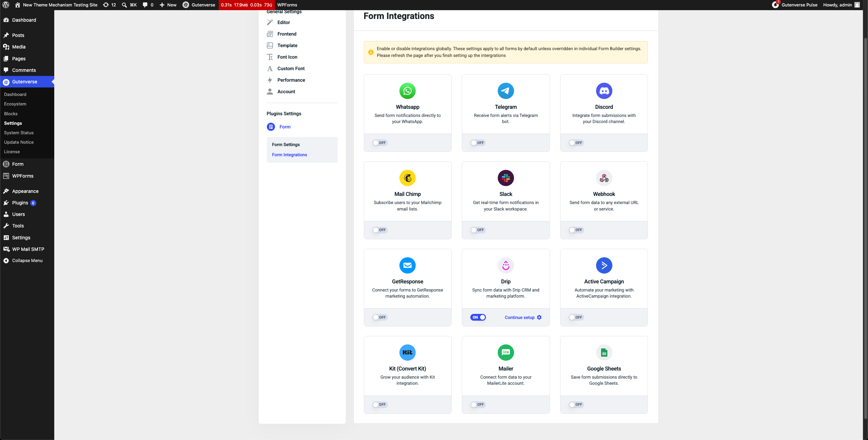Open the WPForms admin bar menu
The height and width of the screenshot is (440, 868).
click(287, 5)
